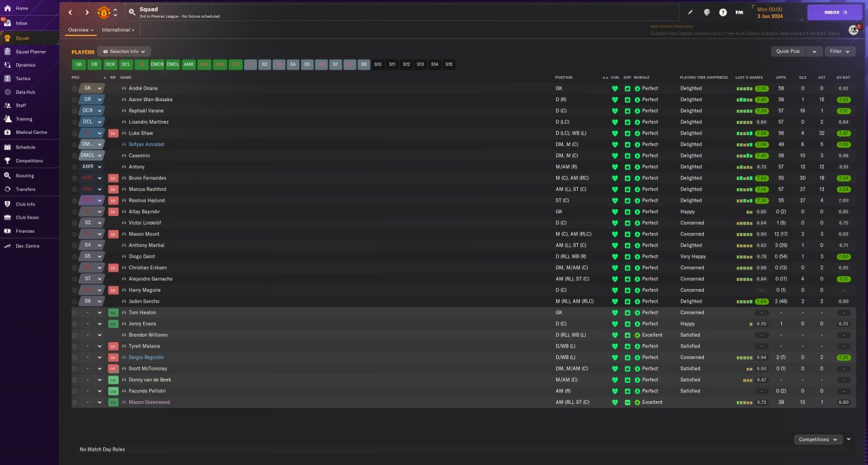
Task: Click the morale icon for Brandon Williams
Action: pos(637,335)
